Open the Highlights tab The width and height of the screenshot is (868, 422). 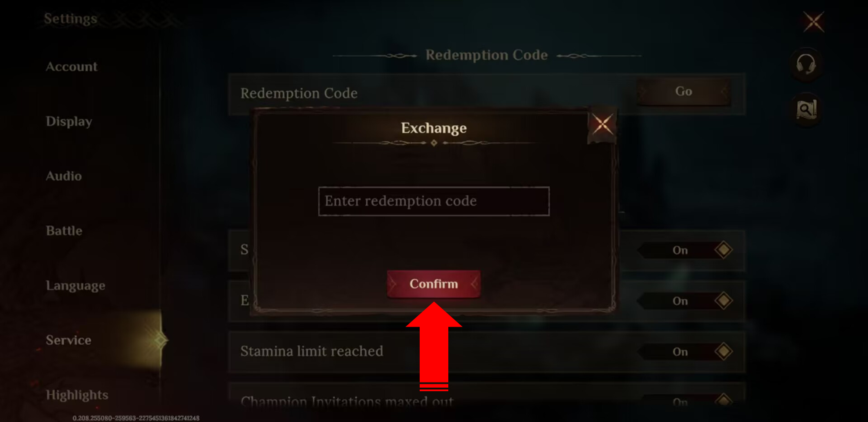point(77,395)
